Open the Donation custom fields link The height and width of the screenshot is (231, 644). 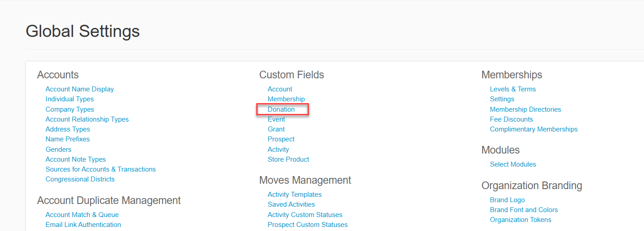[x=281, y=109]
